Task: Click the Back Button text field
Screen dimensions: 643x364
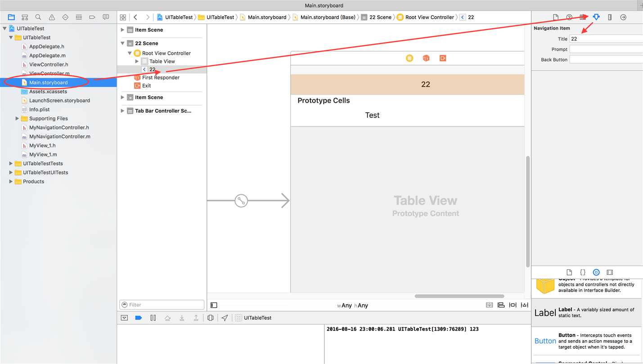Action: (x=606, y=59)
